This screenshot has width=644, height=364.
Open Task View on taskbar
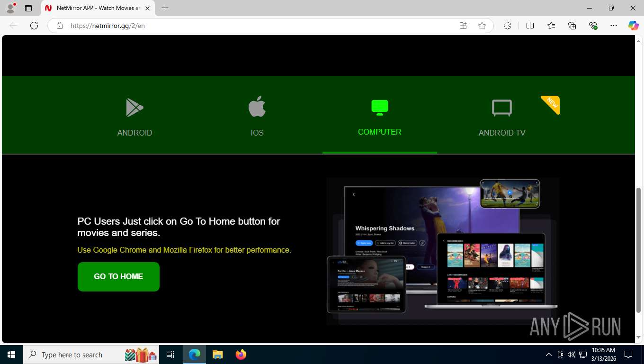[x=170, y=355]
